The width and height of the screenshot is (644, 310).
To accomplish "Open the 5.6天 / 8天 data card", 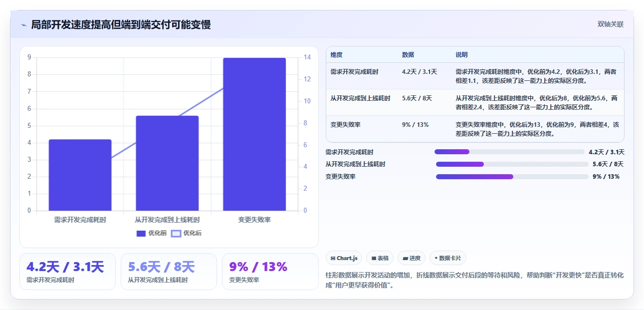I will coord(169,272).
